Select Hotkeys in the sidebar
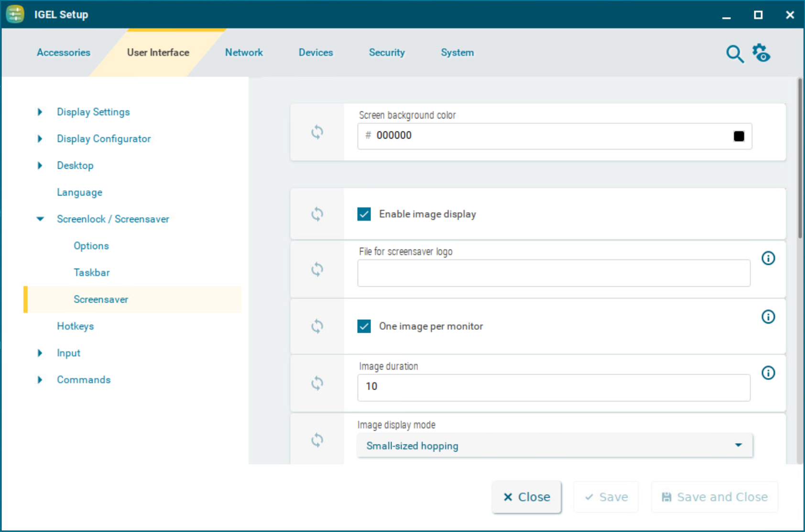Screen dimensions: 805x532 75,326
